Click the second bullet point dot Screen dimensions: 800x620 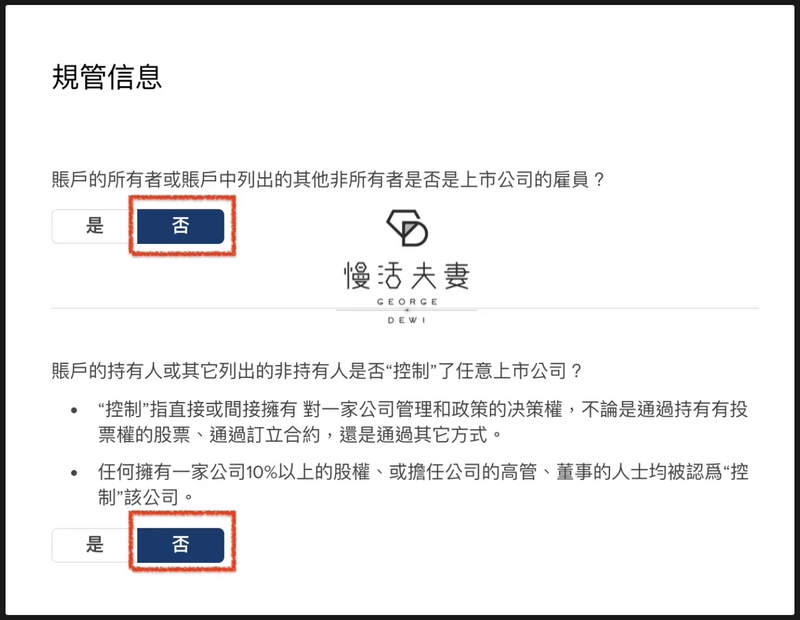(x=74, y=473)
